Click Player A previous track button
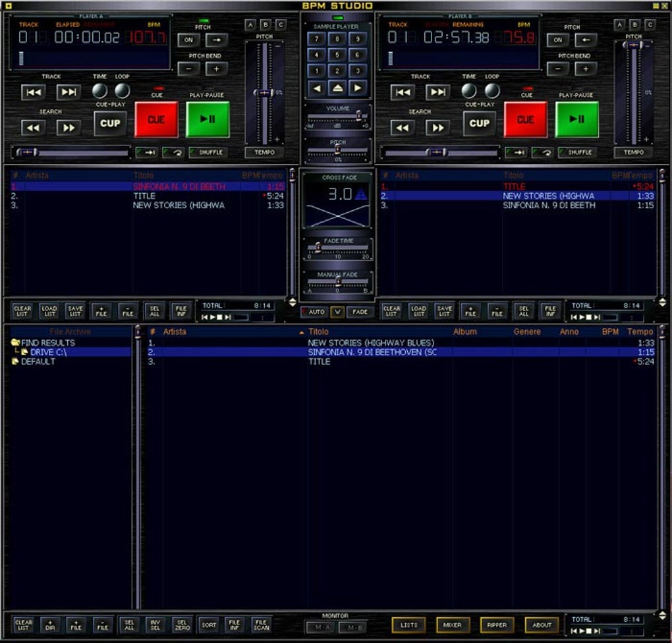The image size is (672, 643). pyautogui.click(x=33, y=92)
